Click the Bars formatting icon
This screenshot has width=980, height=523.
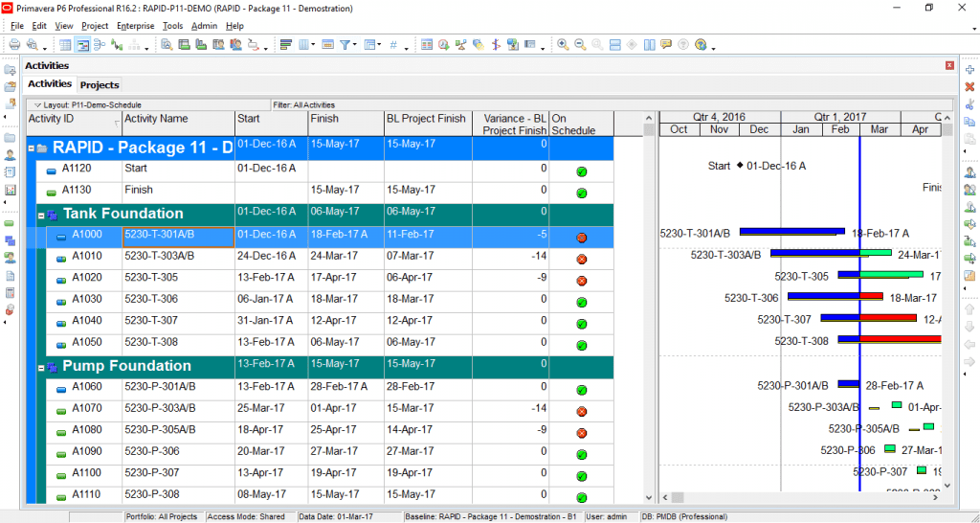tap(286, 44)
